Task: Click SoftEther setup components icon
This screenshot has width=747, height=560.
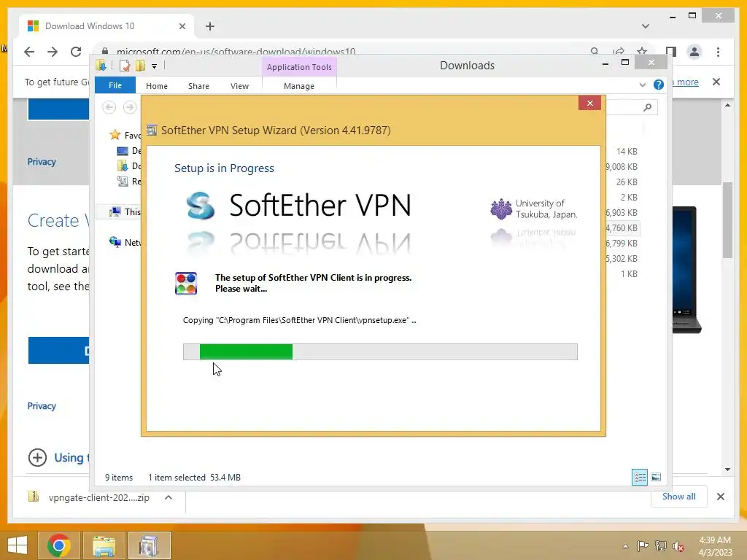Action: pyautogui.click(x=186, y=284)
